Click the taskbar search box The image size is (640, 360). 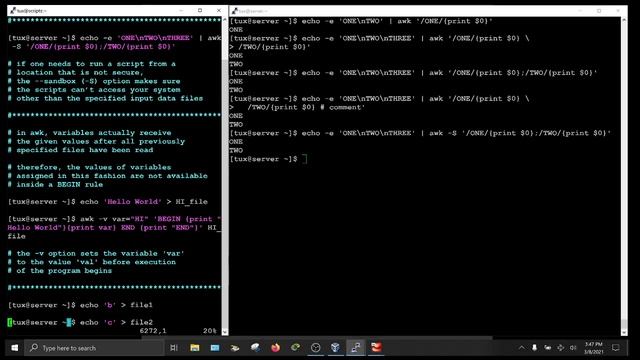(93, 348)
